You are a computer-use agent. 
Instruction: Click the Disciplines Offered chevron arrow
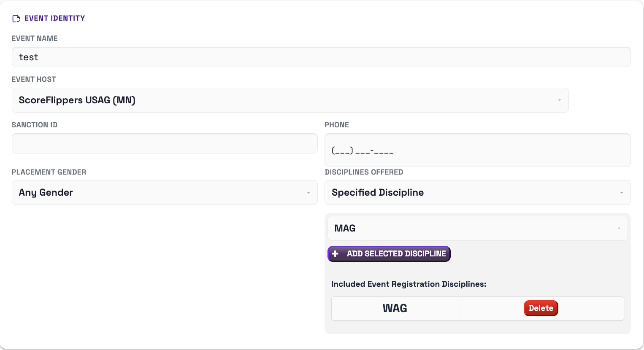[622, 193]
